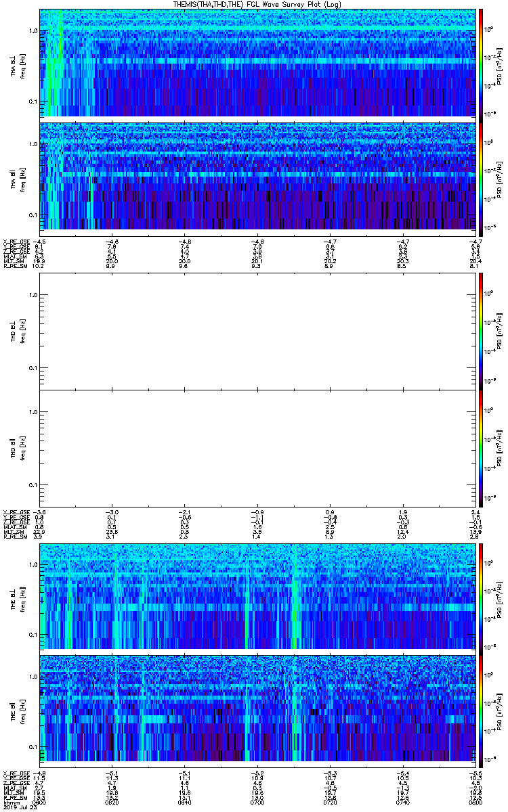Image resolution: width=508 pixels, height=812 pixels.
Task: Click the 1.0 frequency tick on the THE B-perpendicular axis
Action: [33, 564]
